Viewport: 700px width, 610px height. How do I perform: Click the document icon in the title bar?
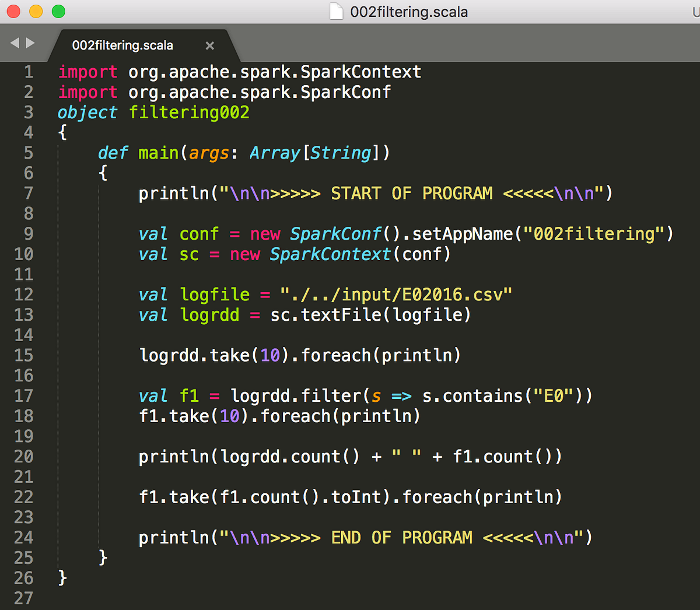click(x=335, y=11)
